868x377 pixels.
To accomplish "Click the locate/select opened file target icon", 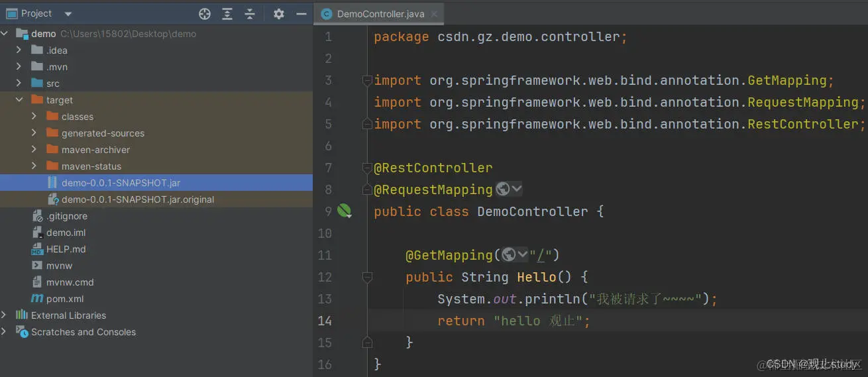I will click(205, 13).
